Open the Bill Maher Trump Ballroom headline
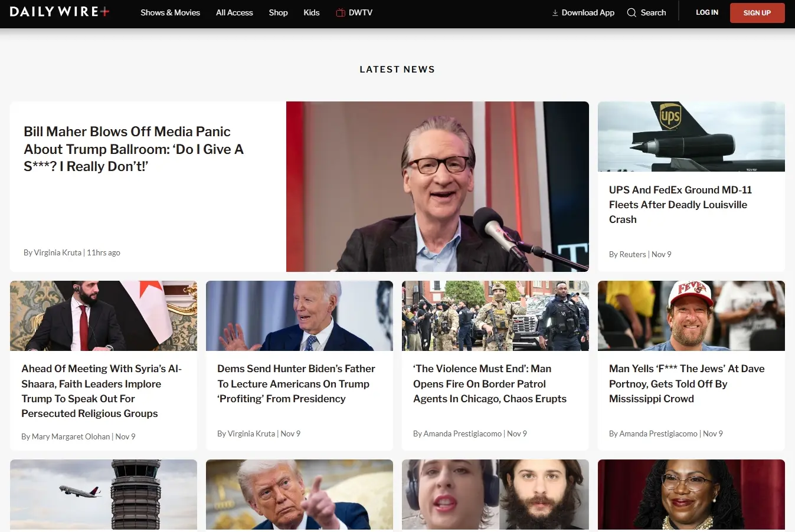 [x=133, y=149]
